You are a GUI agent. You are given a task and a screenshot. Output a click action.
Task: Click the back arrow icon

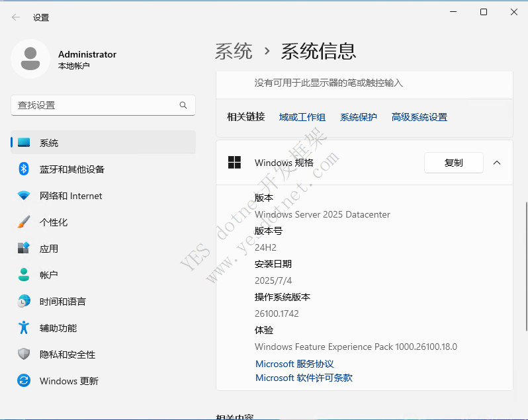pyautogui.click(x=16, y=17)
